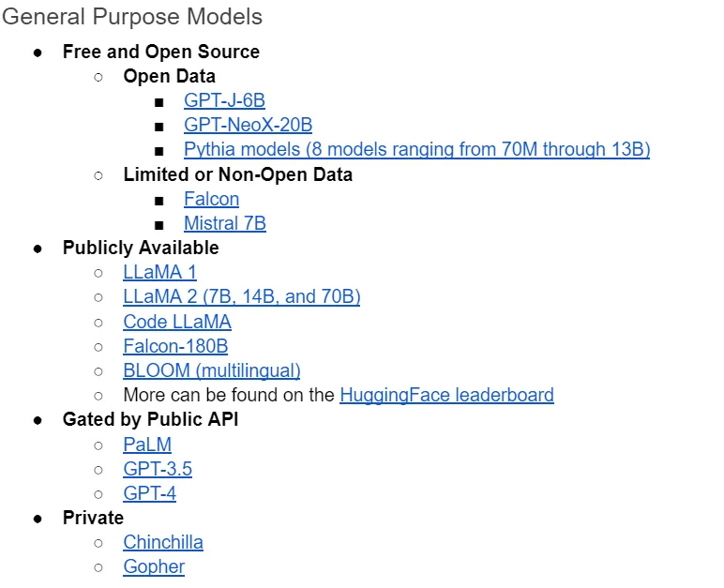Screen dimensions: 724x588
Task: Open the GPT-J-6B link
Action: tap(224, 100)
